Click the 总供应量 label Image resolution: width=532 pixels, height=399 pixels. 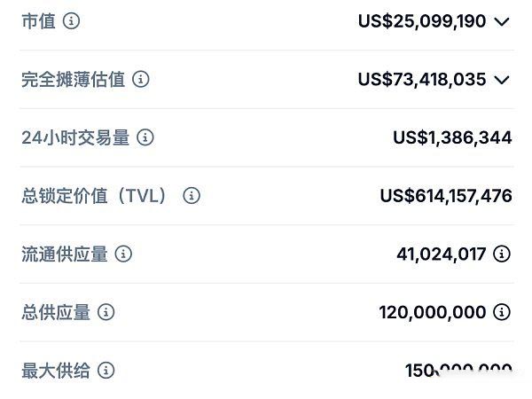coord(56,312)
